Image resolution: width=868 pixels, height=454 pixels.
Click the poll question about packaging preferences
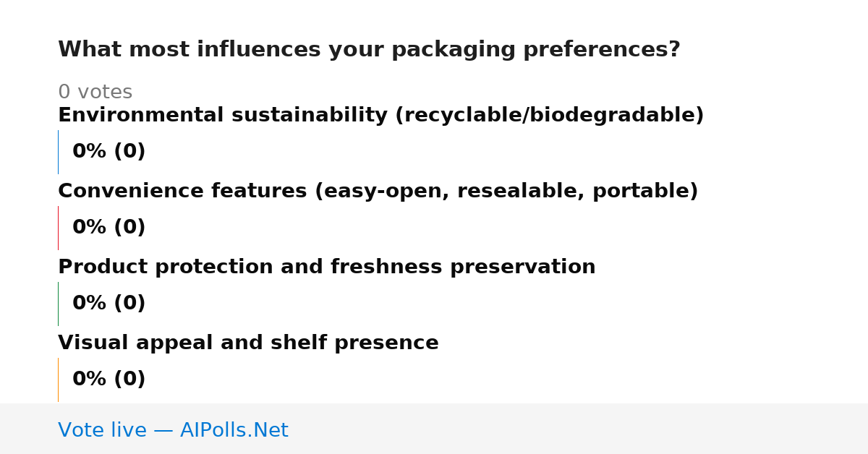click(x=369, y=50)
